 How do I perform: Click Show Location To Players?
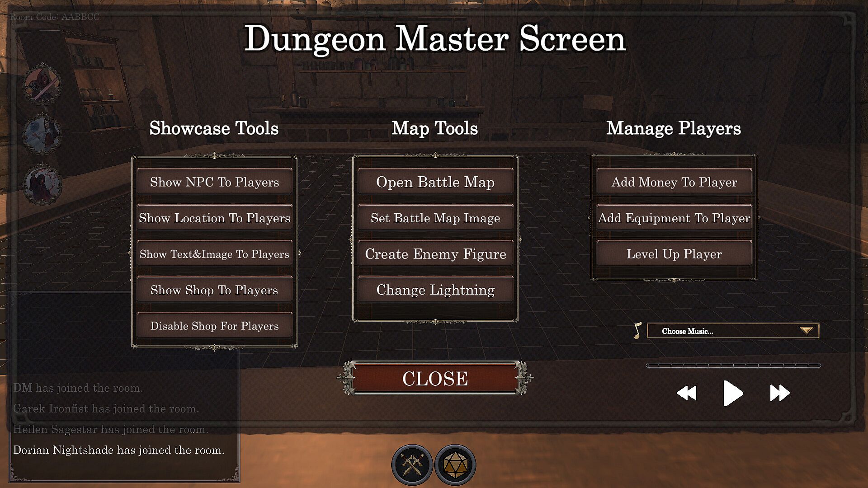click(x=214, y=218)
